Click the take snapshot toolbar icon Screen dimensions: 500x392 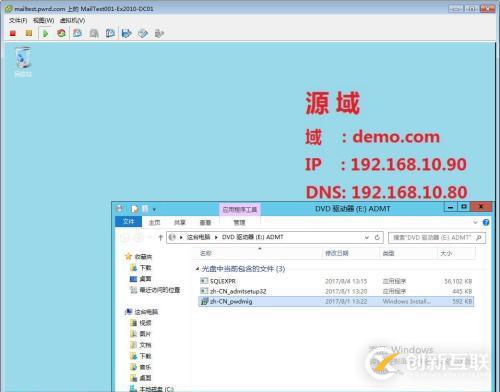click(x=78, y=33)
